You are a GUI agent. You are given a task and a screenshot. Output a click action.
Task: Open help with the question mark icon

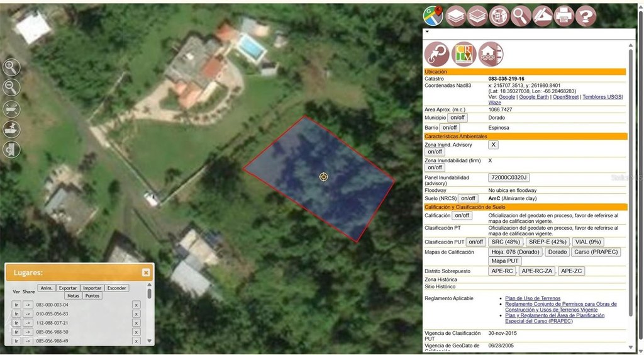[x=586, y=15]
